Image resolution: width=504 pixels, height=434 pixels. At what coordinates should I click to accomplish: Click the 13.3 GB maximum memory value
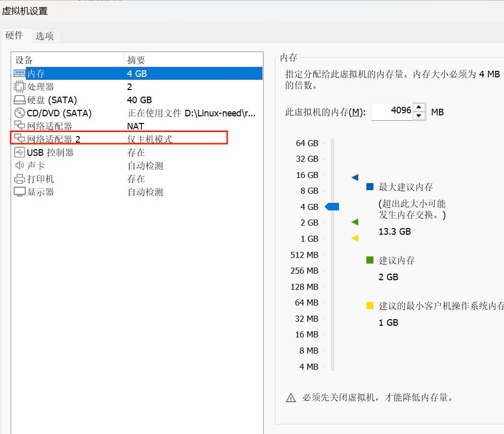click(x=395, y=231)
